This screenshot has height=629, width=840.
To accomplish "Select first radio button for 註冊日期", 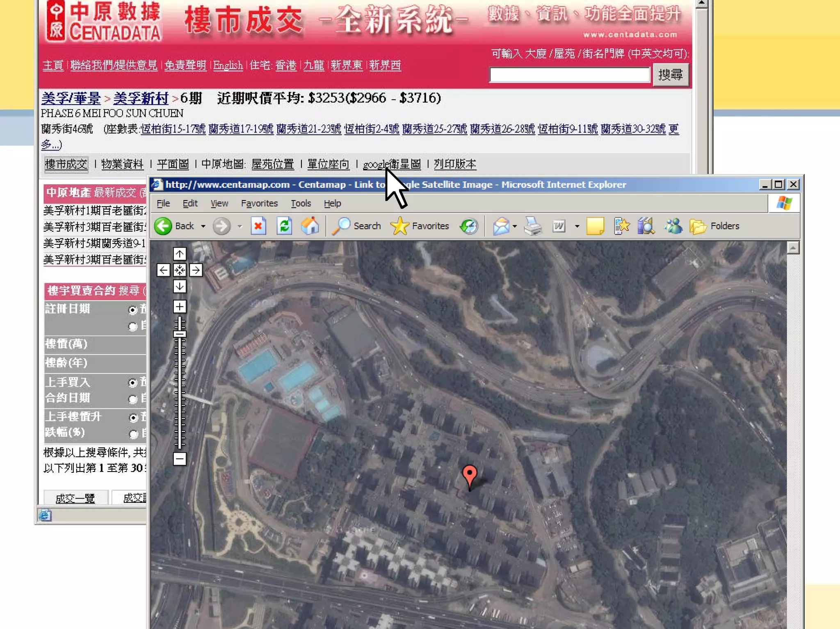I will pyautogui.click(x=132, y=310).
